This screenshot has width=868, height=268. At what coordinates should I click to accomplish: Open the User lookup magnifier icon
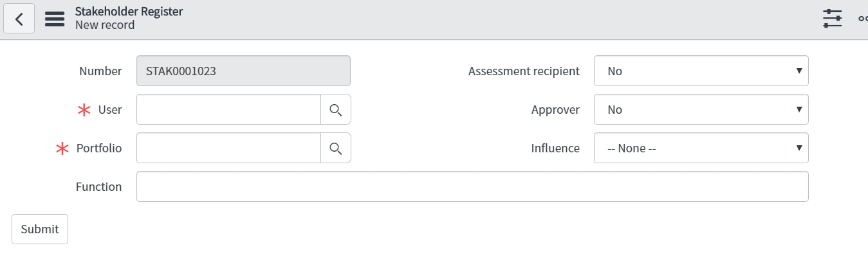click(335, 110)
